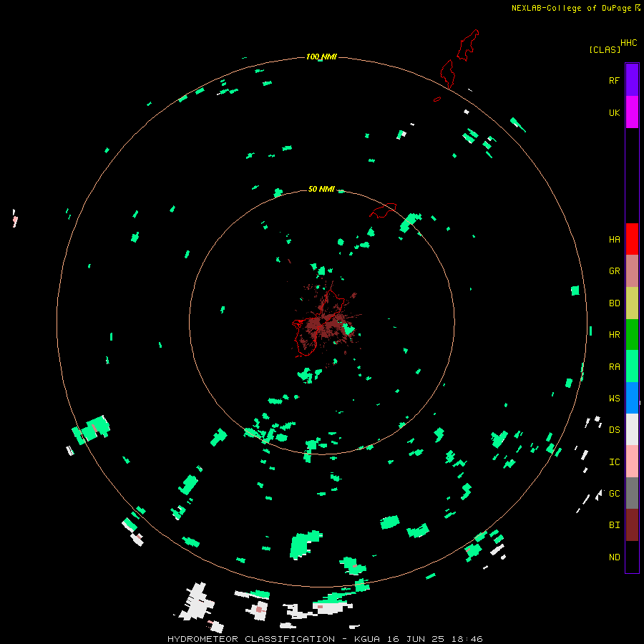
Task: Click the BD legend label
Action: coord(614,303)
